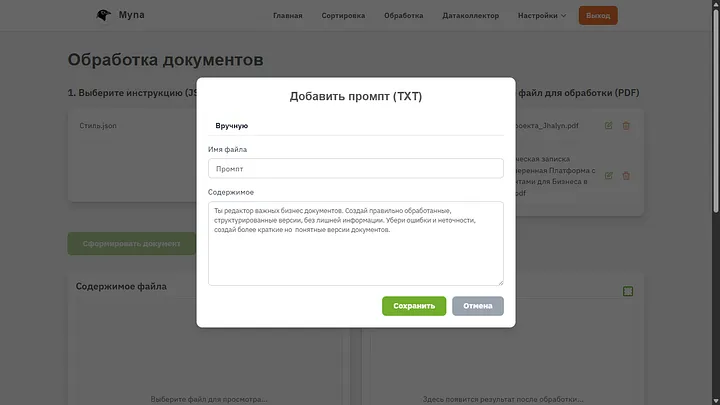The image size is (720, 405).
Task: Click edit icon for the second PDF file
Action: pyautogui.click(x=609, y=176)
